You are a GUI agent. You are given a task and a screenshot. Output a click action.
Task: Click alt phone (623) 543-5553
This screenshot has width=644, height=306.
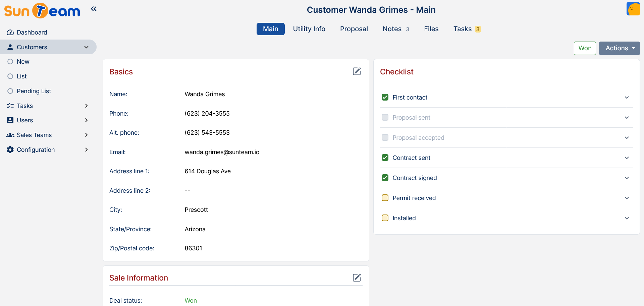[x=207, y=133]
